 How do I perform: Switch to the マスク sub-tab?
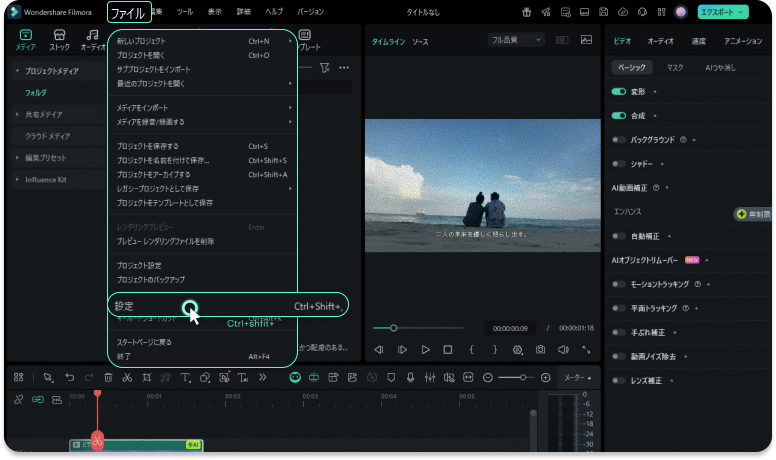675,67
